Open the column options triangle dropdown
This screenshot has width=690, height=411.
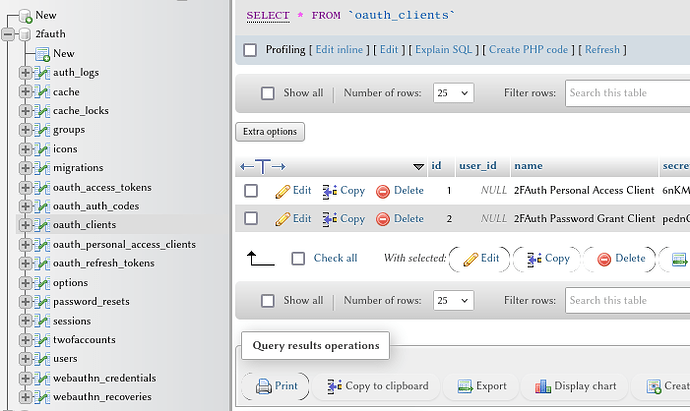[418, 166]
